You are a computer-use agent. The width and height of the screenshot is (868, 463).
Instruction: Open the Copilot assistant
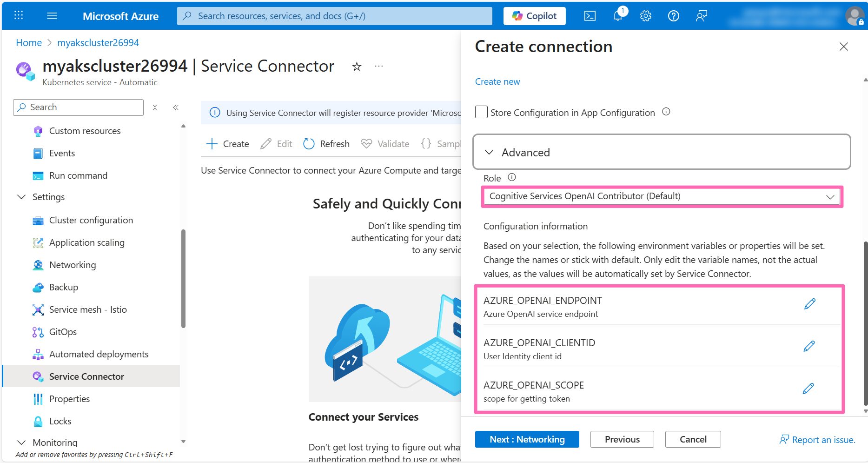pos(534,15)
